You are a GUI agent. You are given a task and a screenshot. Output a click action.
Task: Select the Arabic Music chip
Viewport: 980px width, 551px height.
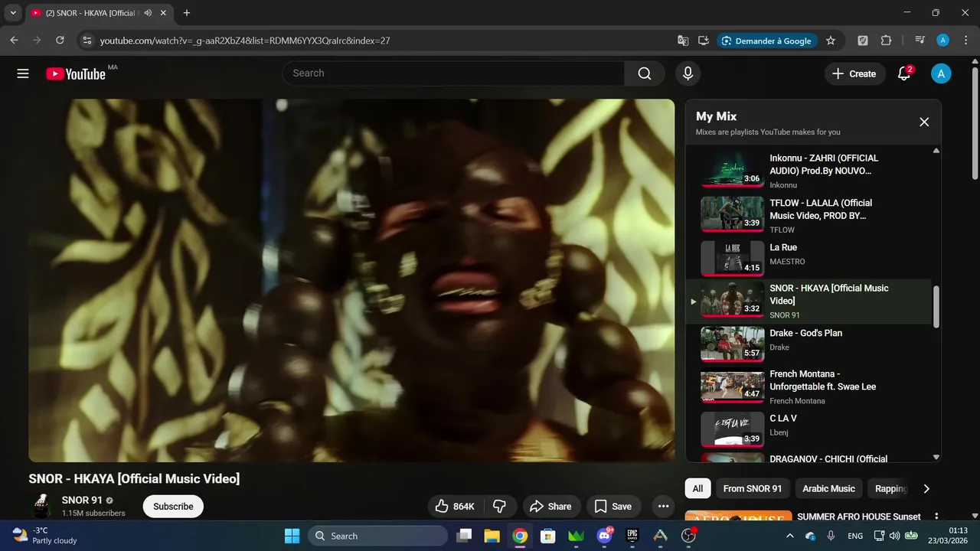pyautogui.click(x=828, y=488)
